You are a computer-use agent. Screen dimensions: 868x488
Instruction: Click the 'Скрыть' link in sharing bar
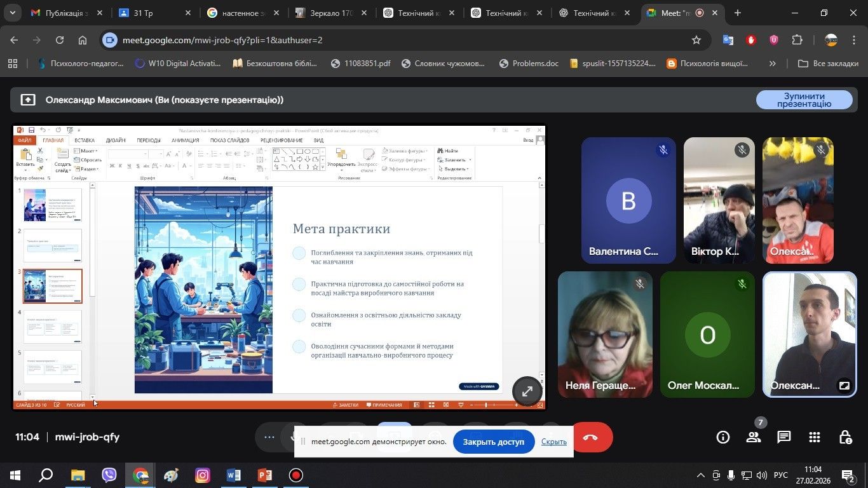[553, 442]
